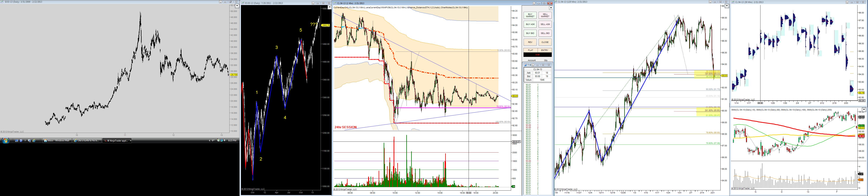The width and height of the screenshot is (868, 196).
Task: Click the Show Desktop quick launch icon
Action: pyautogui.click(x=16, y=141)
